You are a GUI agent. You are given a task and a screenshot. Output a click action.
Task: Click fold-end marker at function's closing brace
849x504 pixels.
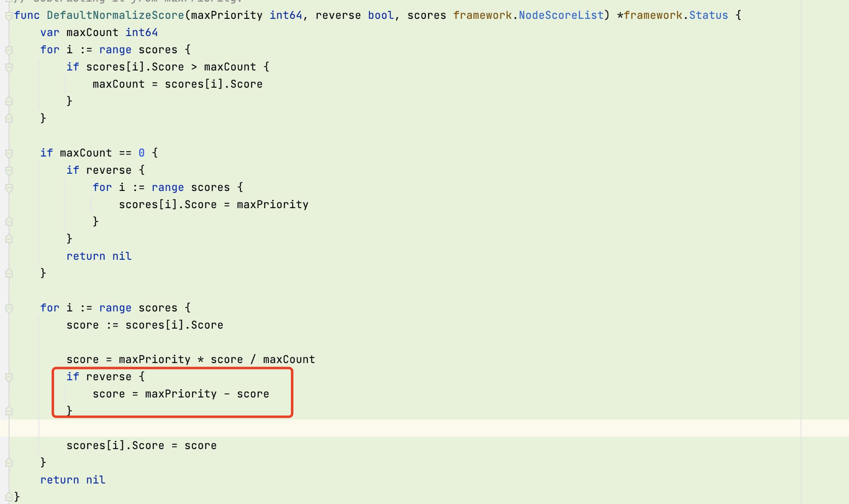(x=9, y=497)
